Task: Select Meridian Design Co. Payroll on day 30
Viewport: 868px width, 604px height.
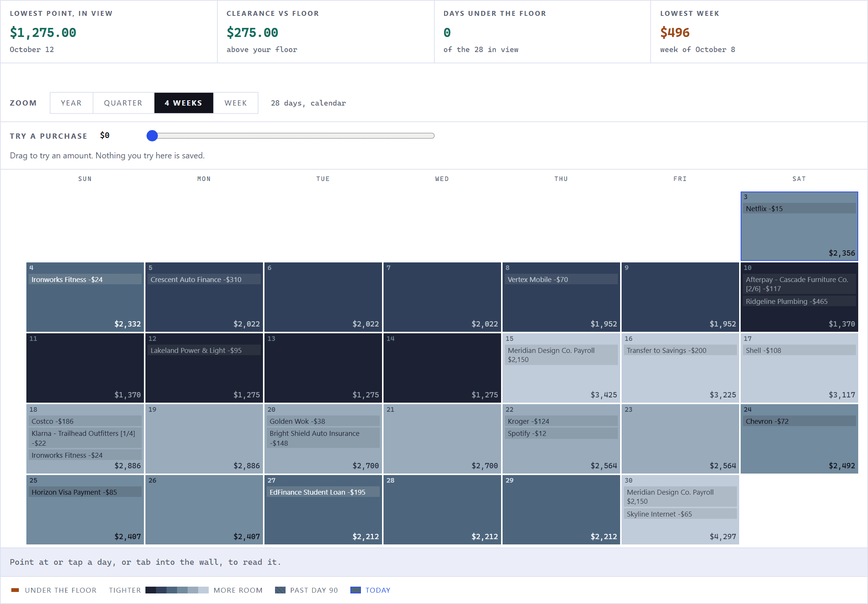Action: [x=680, y=497]
